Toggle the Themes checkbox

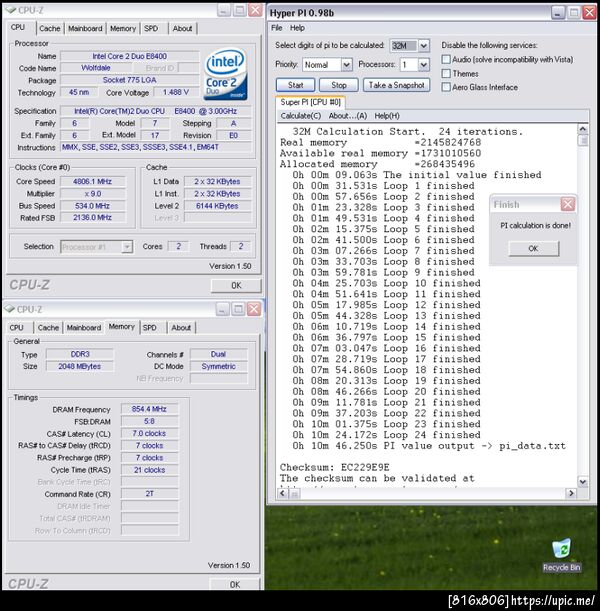click(446, 73)
